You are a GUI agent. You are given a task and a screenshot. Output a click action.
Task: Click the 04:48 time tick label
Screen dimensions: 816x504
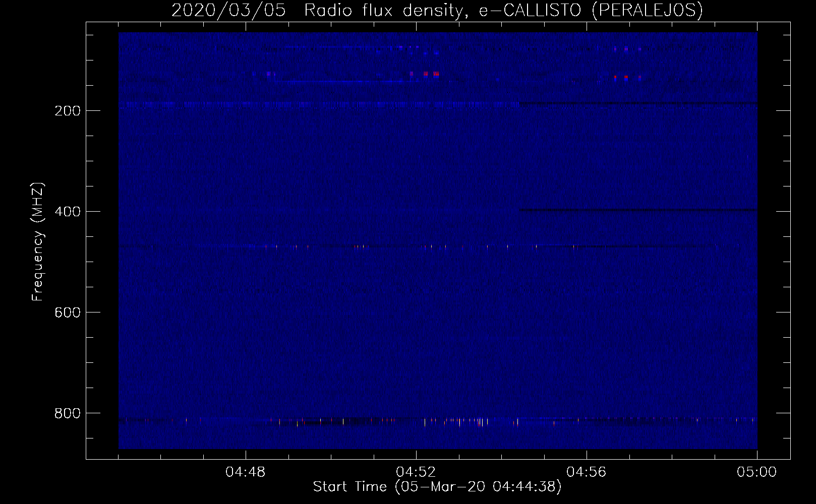pos(246,472)
